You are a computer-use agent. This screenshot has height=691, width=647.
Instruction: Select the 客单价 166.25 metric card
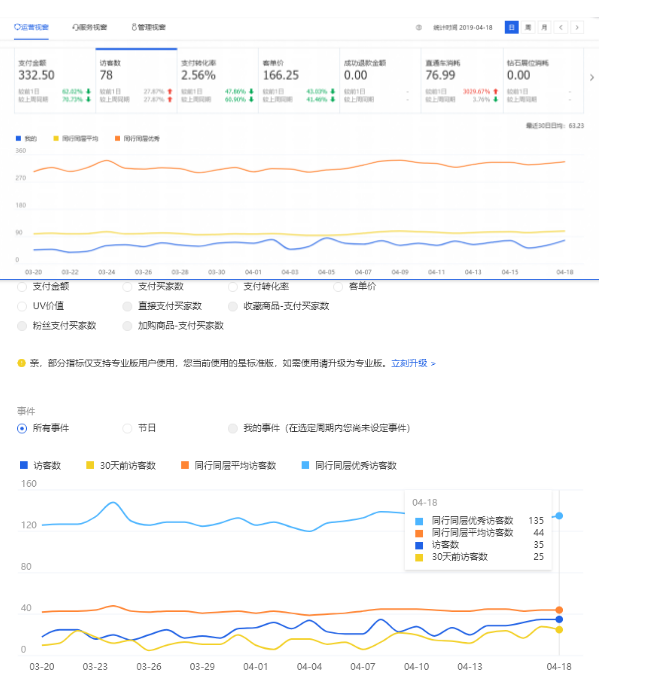[299, 81]
